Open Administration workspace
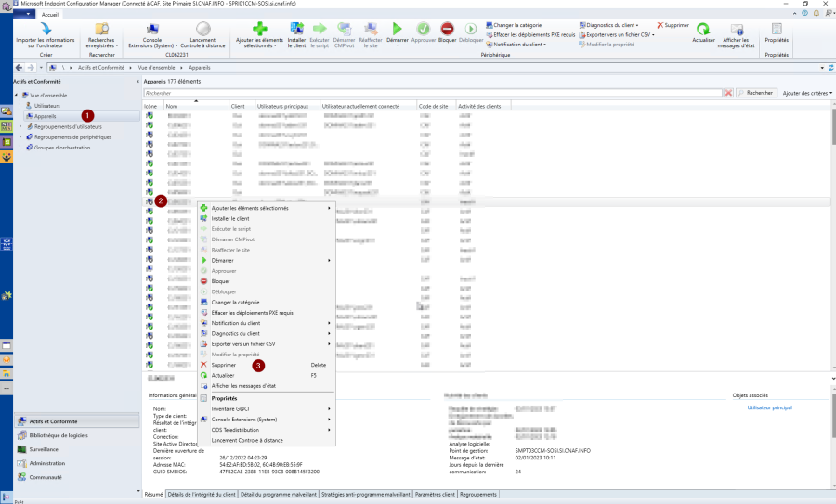 tap(77, 463)
